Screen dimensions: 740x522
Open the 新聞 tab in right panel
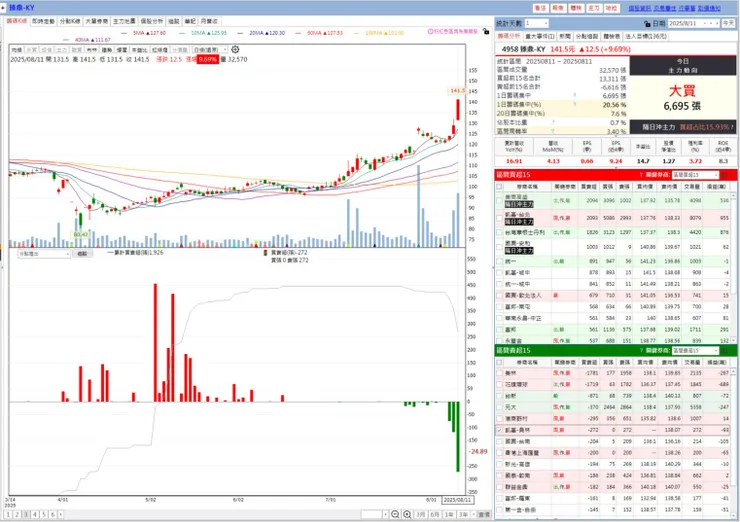click(565, 36)
